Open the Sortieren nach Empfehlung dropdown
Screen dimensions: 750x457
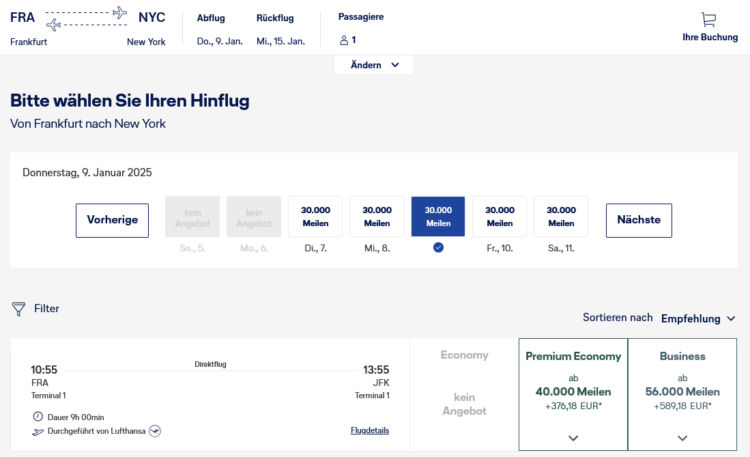698,318
